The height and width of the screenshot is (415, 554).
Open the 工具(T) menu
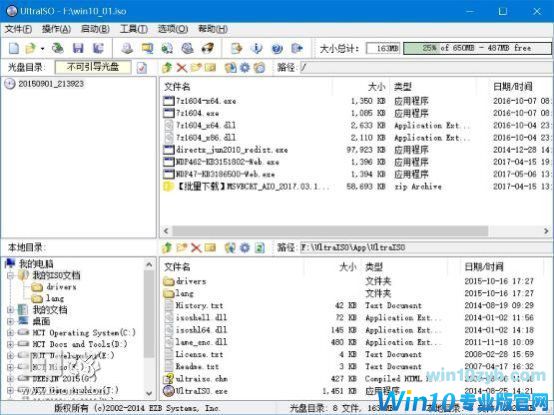(x=134, y=29)
